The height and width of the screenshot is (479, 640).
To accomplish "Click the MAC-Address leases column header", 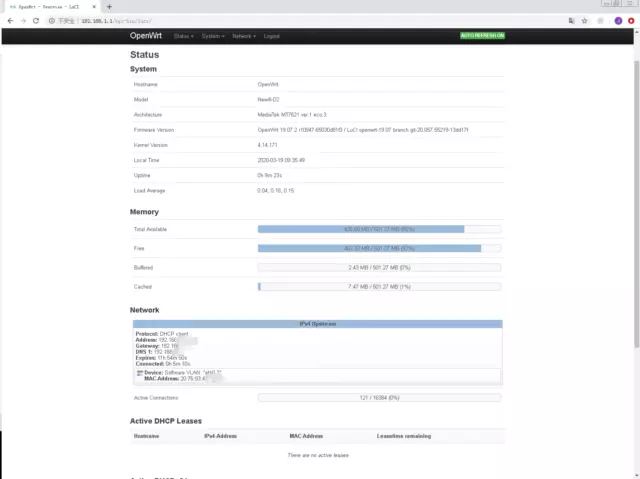I will click(306, 436).
